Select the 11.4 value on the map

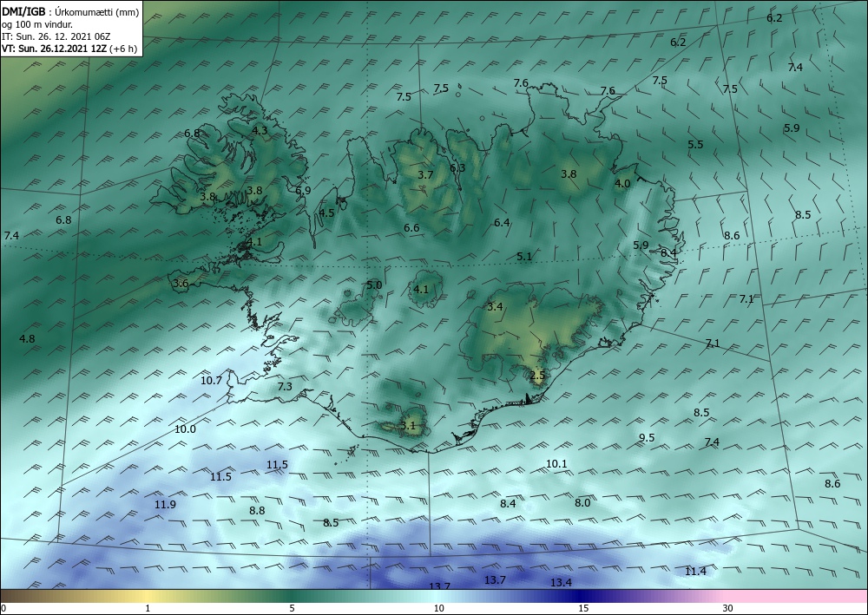pos(695,571)
